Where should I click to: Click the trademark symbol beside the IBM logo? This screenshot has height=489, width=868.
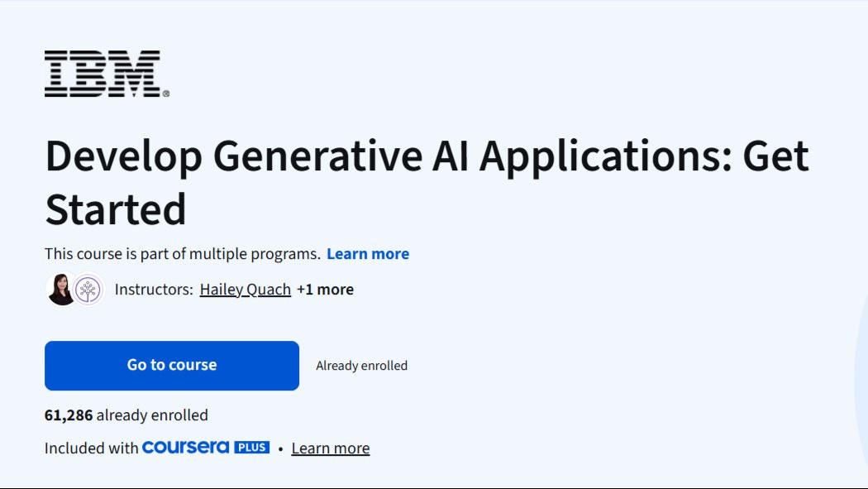pos(166,92)
